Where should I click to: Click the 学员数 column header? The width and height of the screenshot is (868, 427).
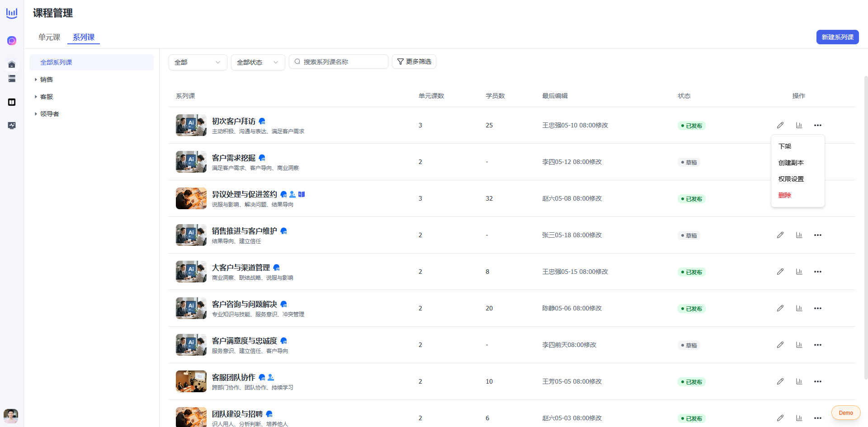coord(495,96)
